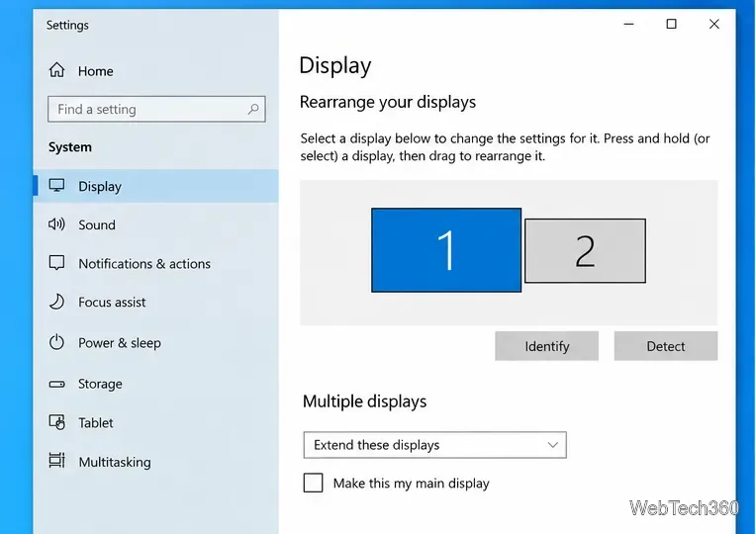Click the Home house icon
The height and width of the screenshot is (534, 756).
click(56, 70)
